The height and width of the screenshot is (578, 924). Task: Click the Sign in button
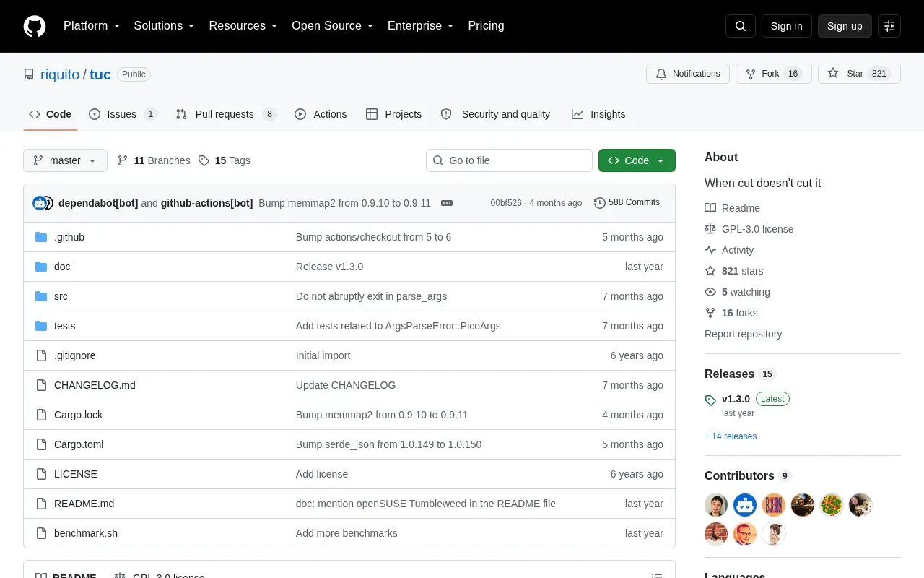tap(786, 26)
